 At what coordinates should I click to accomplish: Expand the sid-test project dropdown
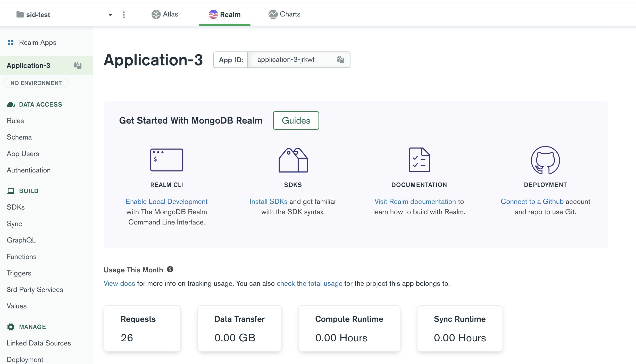[x=110, y=15]
